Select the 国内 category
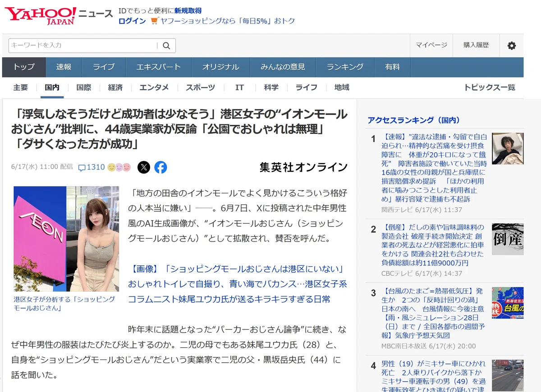The image size is (541, 392). coord(52,87)
